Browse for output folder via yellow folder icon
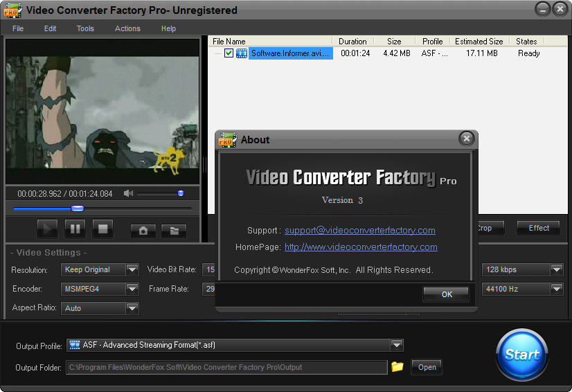 (x=397, y=366)
